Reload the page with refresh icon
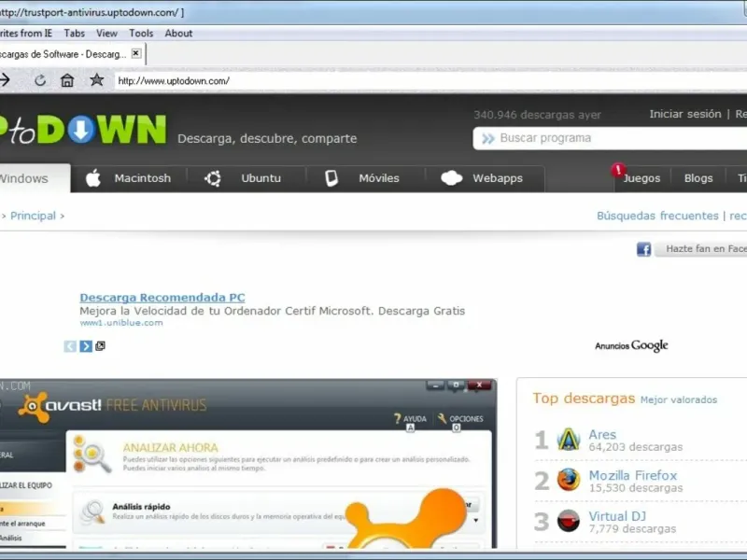This screenshot has width=747, height=560. 40,80
